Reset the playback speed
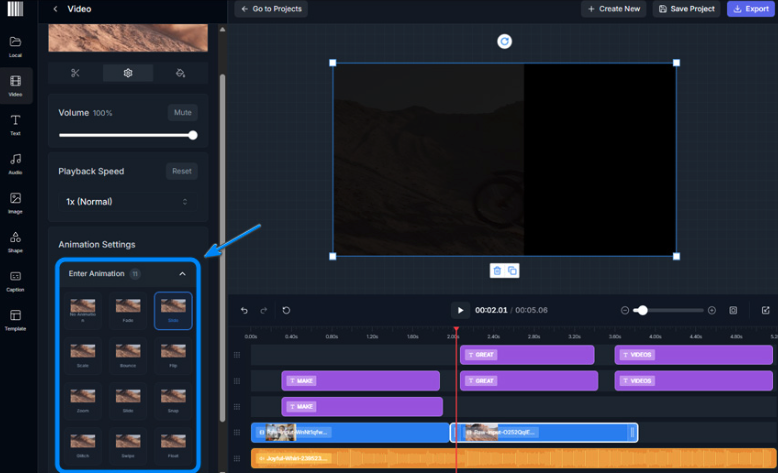778x473 pixels. pos(182,171)
